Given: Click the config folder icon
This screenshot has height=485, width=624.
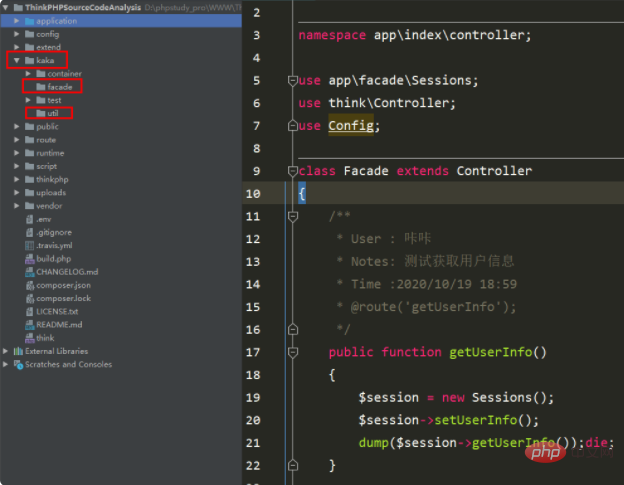Looking at the screenshot, I should pyautogui.click(x=29, y=34).
